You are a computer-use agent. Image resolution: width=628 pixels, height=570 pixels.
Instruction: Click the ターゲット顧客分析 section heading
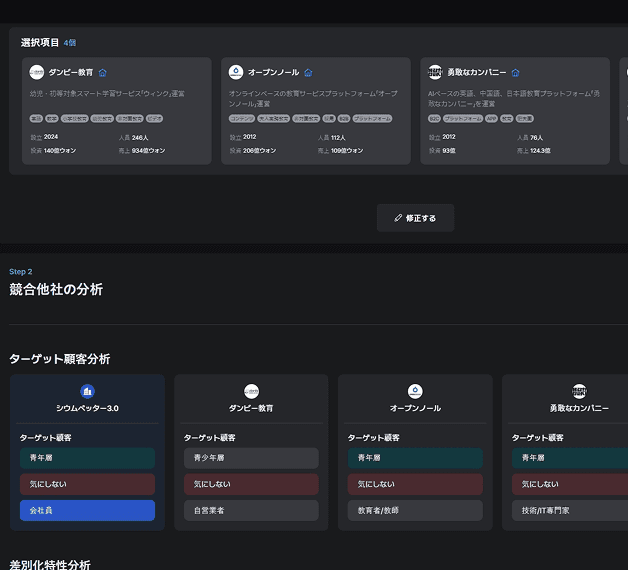pyautogui.click(x=60, y=359)
